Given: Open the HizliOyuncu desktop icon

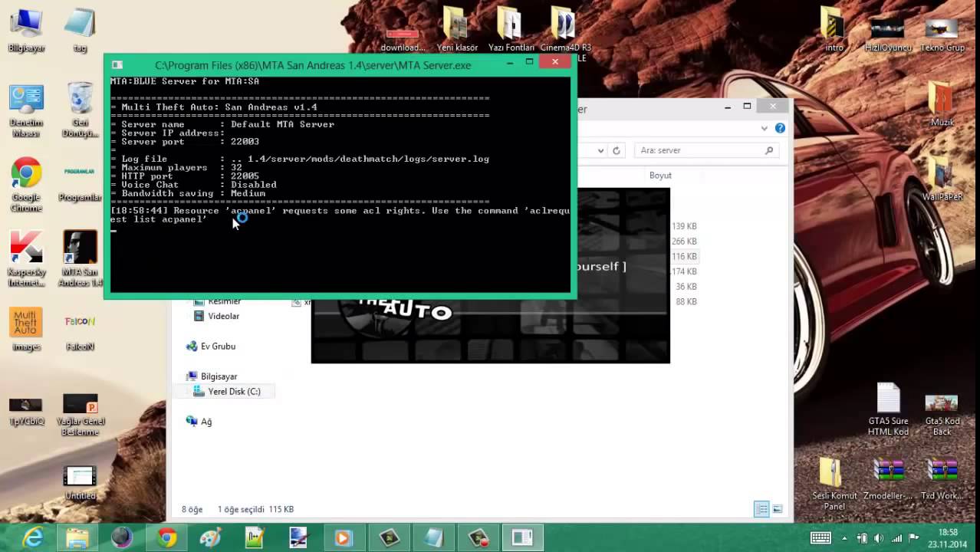Looking at the screenshot, I should tap(887, 34).
